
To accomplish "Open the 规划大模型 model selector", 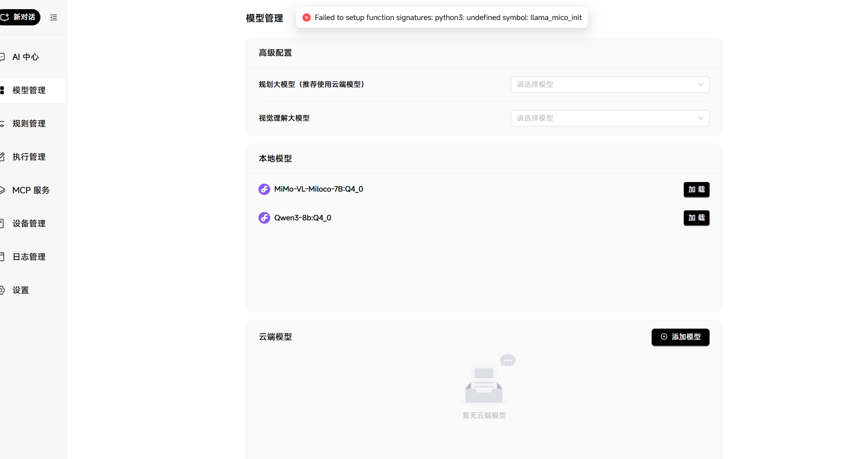I will click(x=609, y=84).
